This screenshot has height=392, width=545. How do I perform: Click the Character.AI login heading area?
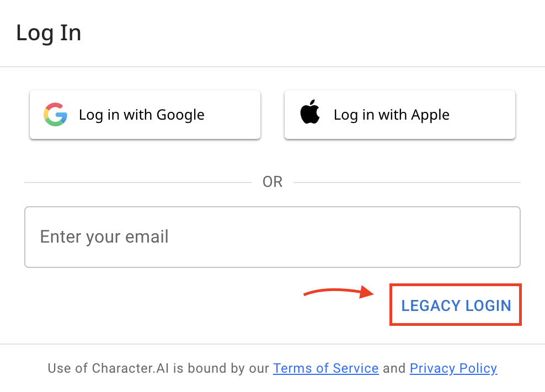click(x=49, y=33)
